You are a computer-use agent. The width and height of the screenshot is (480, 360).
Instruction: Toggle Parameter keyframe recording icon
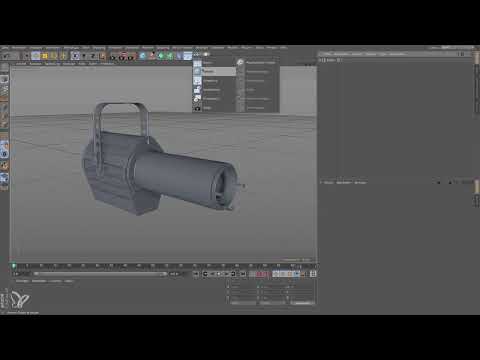[296, 274]
